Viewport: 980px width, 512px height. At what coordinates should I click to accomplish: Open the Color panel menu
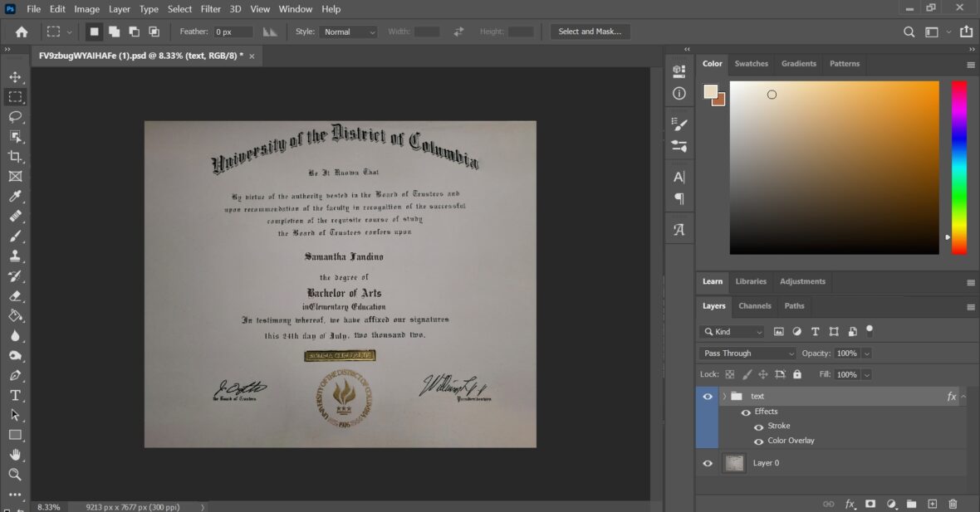tap(971, 65)
